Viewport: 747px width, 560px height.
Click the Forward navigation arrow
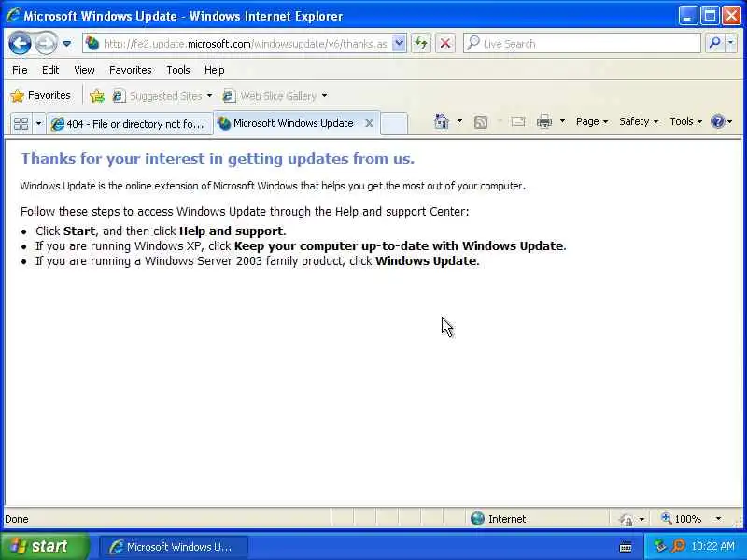tap(46, 43)
